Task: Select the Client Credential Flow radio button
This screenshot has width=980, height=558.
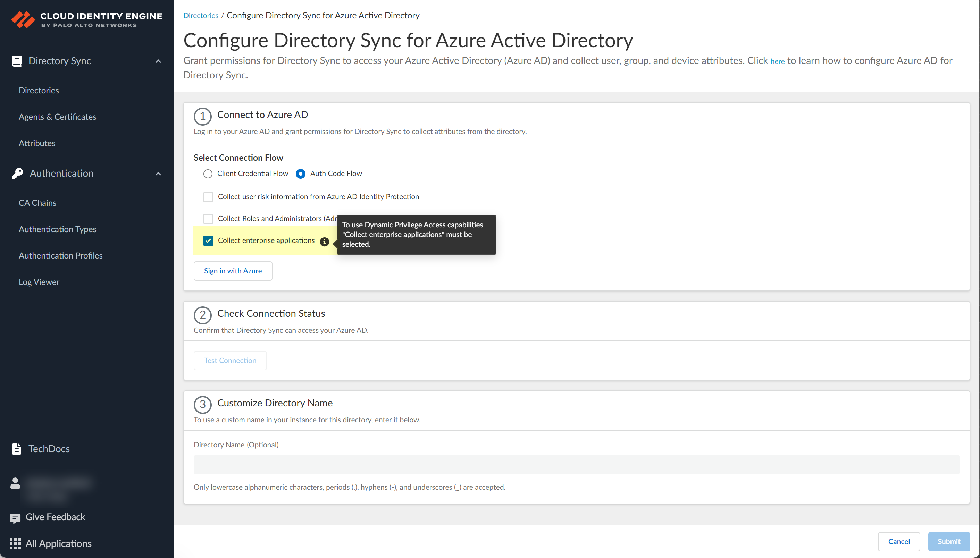Action: point(207,174)
